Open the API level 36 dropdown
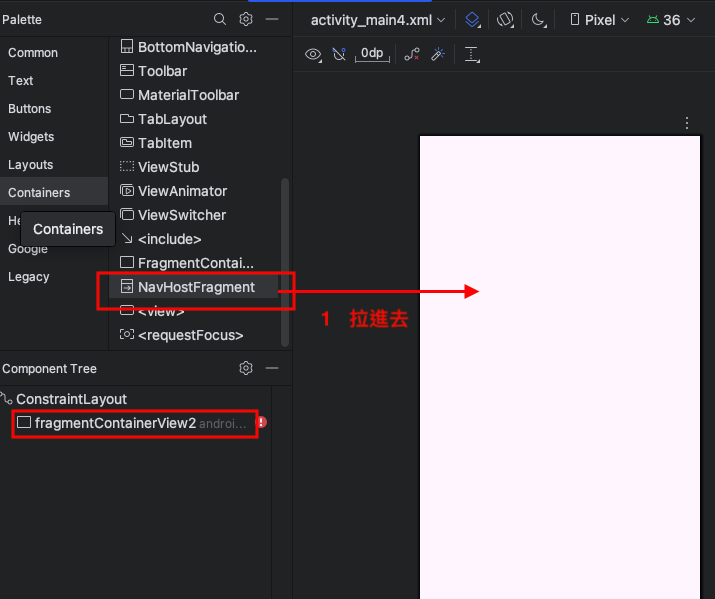This screenshot has height=599, width=715. pyautogui.click(x=670, y=20)
